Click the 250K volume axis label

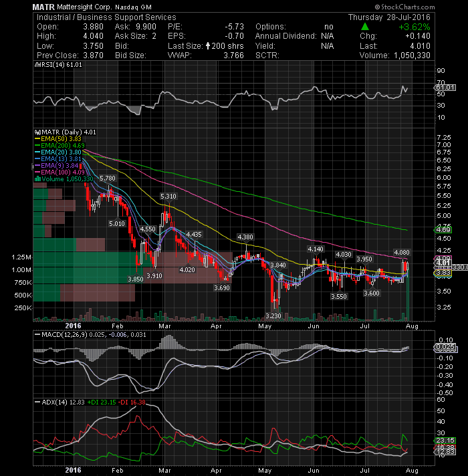click(x=23, y=308)
